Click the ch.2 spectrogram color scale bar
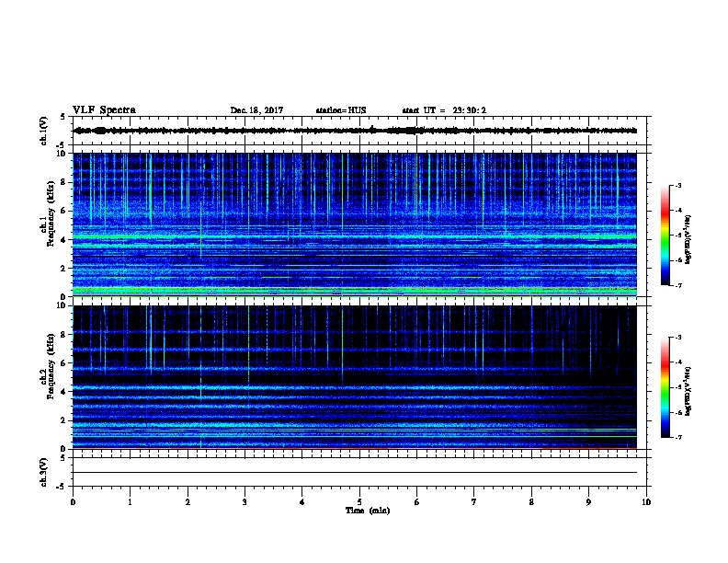 (x=665, y=387)
